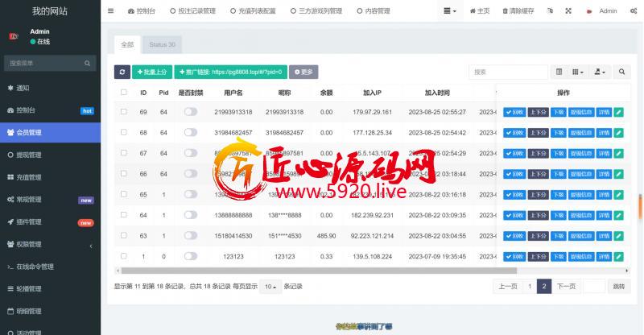Open 充值列表配置 in the top menu
644x335 pixels.
point(253,11)
